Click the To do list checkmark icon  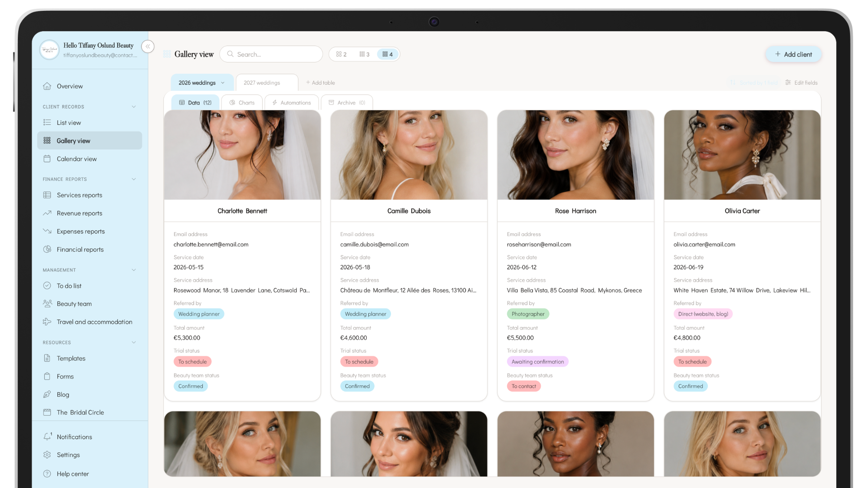pyautogui.click(x=47, y=285)
